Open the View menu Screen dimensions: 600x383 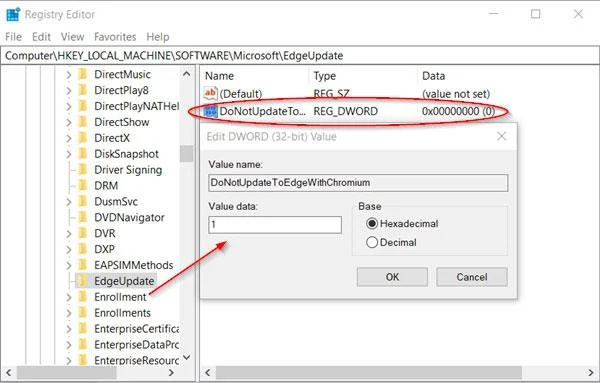click(72, 37)
